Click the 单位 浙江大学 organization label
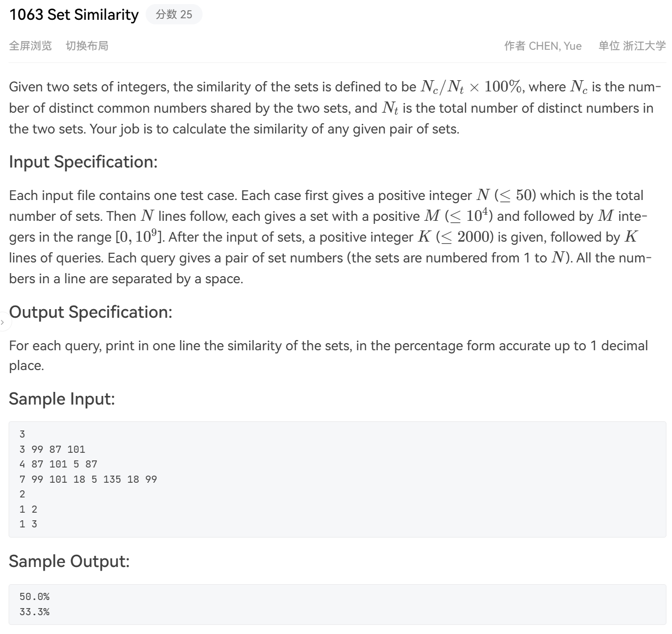This screenshot has height=634, width=672. (x=632, y=46)
